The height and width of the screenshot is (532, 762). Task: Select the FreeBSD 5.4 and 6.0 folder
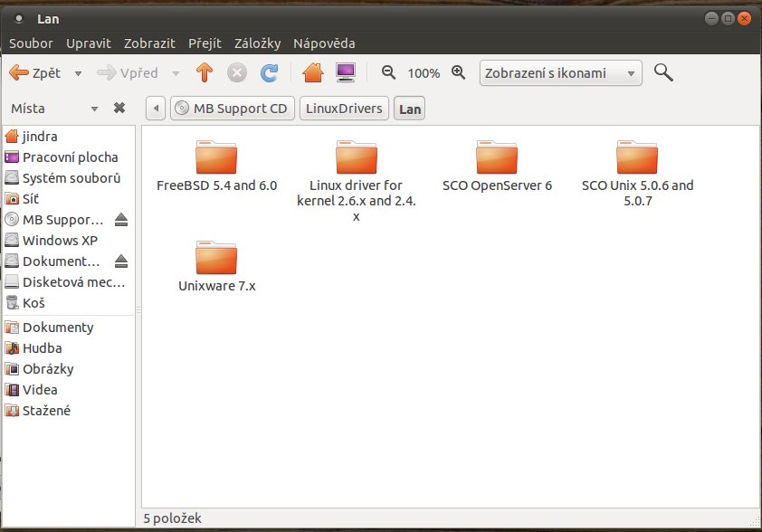click(216, 166)
